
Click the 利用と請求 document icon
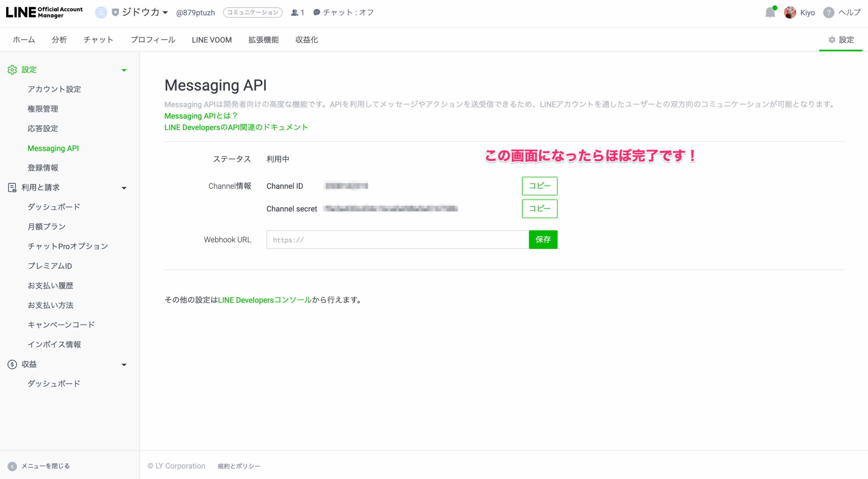coord(12,187)
